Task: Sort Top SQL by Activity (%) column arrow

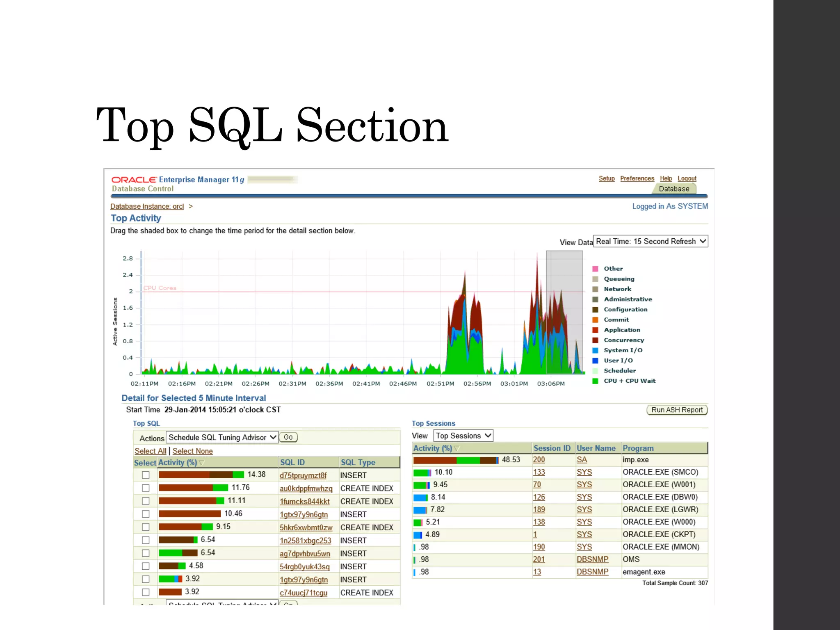Action: 201,462
